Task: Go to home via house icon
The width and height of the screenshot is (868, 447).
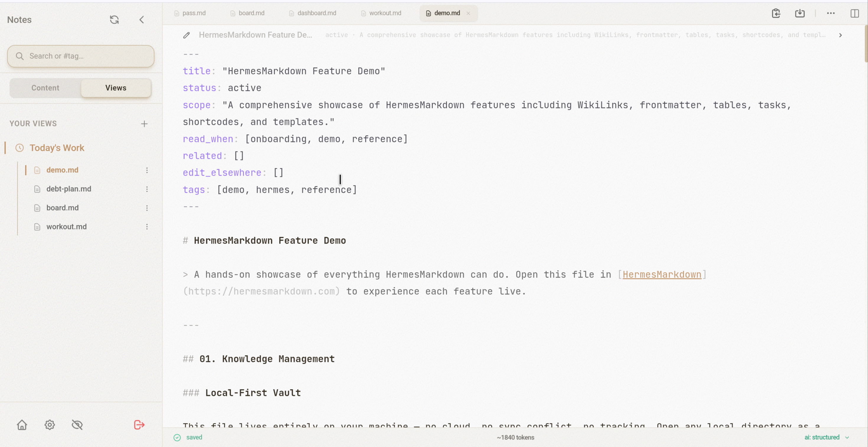Action: click(x=22, y=425)
